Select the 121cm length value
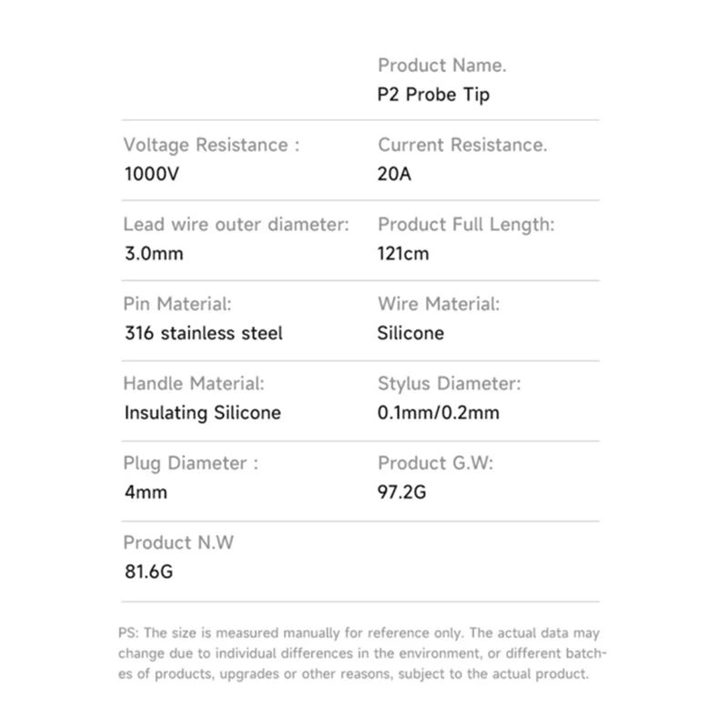728x728 pixels. coord(402,254)
